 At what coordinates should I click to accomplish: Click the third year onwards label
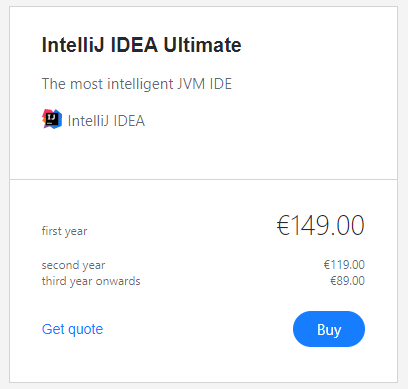click(91, 281)
